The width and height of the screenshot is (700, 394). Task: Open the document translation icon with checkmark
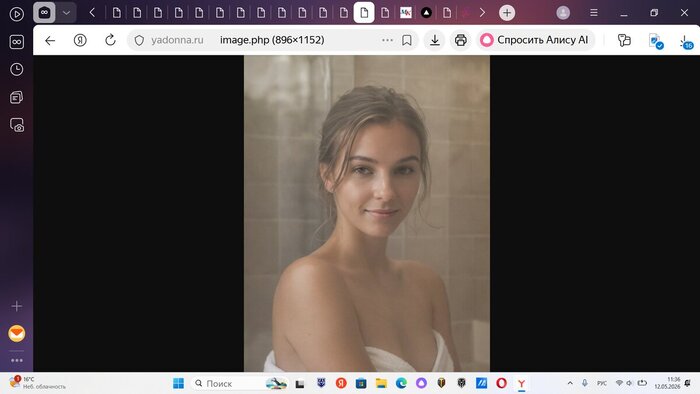[655, 41]
